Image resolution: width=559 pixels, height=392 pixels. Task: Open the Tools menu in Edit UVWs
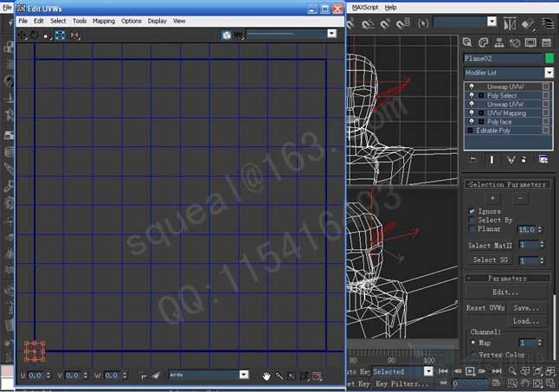[79, 21]
